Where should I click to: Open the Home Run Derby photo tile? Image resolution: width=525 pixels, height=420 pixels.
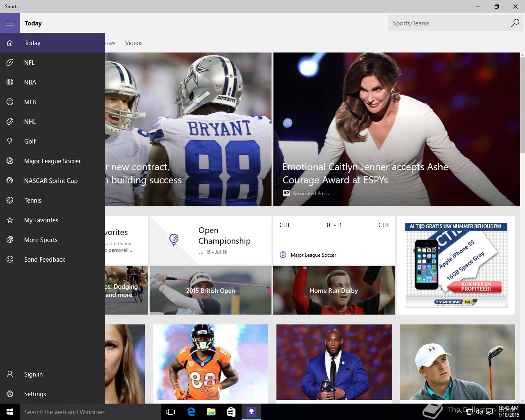334,290
